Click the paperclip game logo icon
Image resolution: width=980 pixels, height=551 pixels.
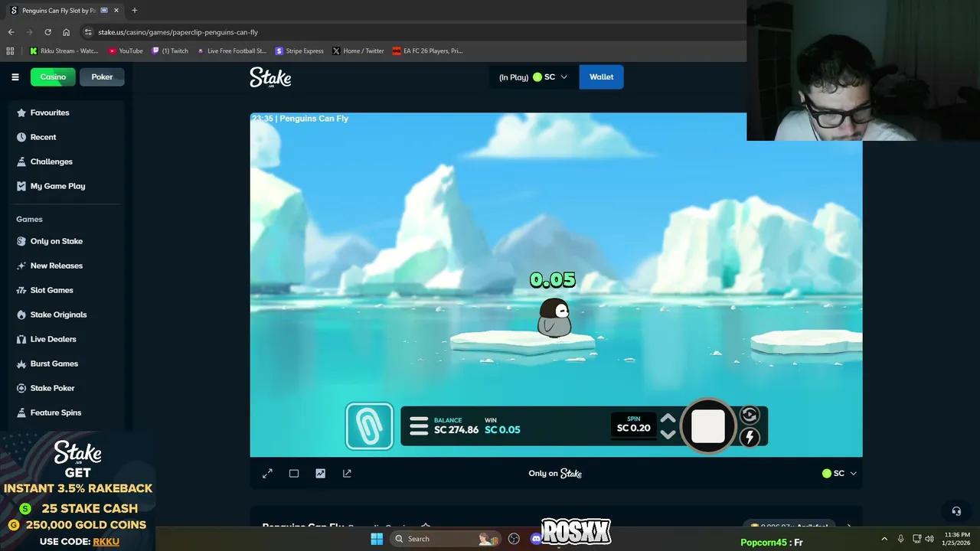(369, 425)
